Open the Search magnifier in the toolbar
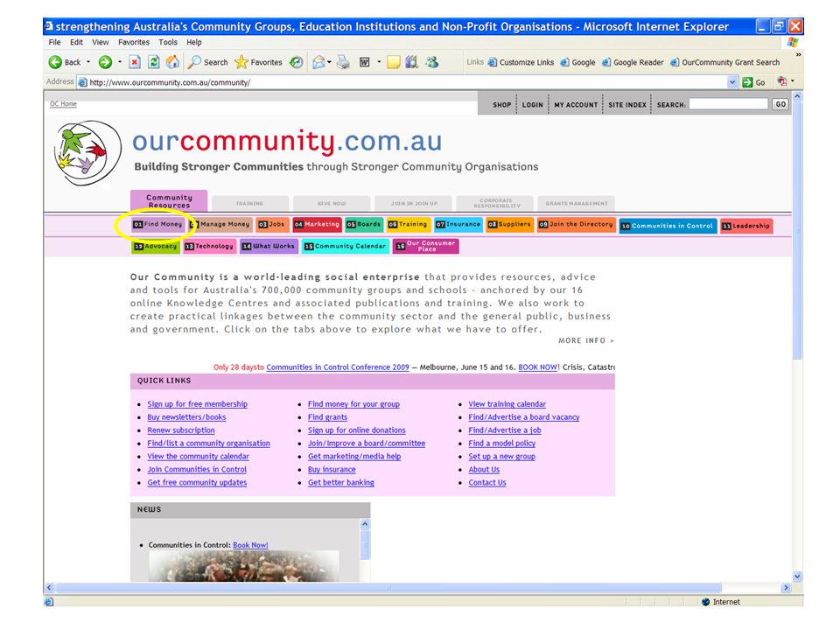Image resolution: width=840 pixels, height=630 pixels. pos(194,62)
